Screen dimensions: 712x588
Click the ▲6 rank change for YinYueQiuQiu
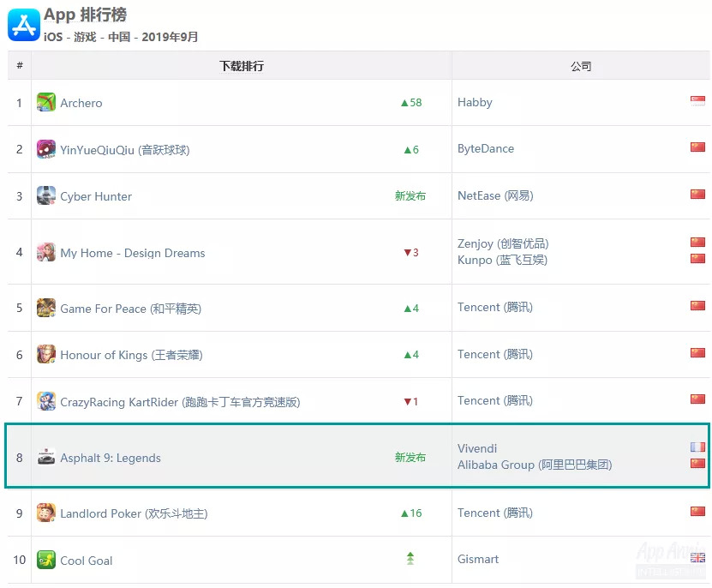pyautogui.click(x=411, y=149)
